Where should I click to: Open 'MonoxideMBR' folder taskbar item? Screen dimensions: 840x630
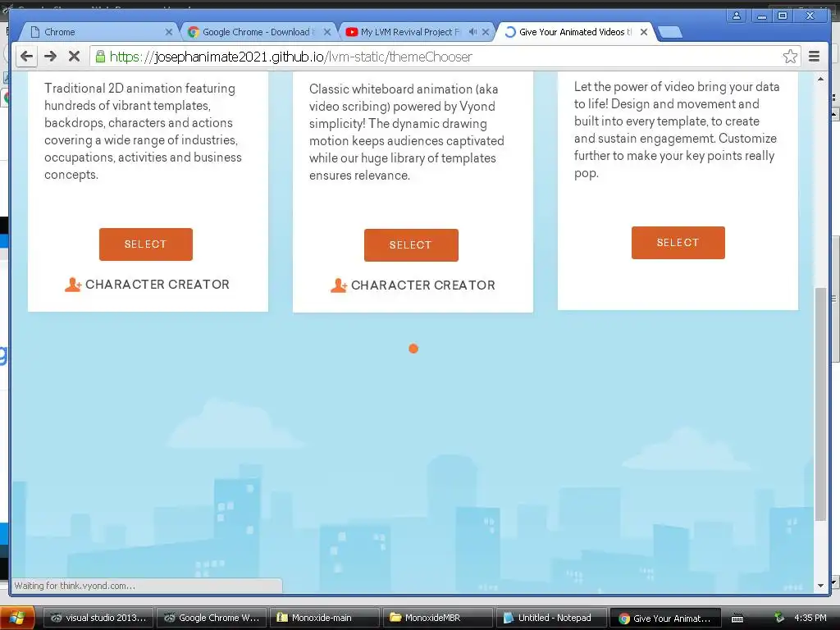[438, 618]
